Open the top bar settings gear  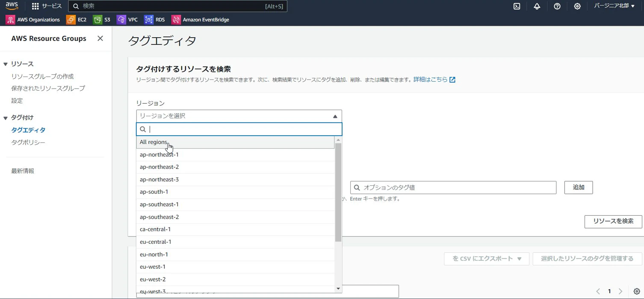[577, 6]
